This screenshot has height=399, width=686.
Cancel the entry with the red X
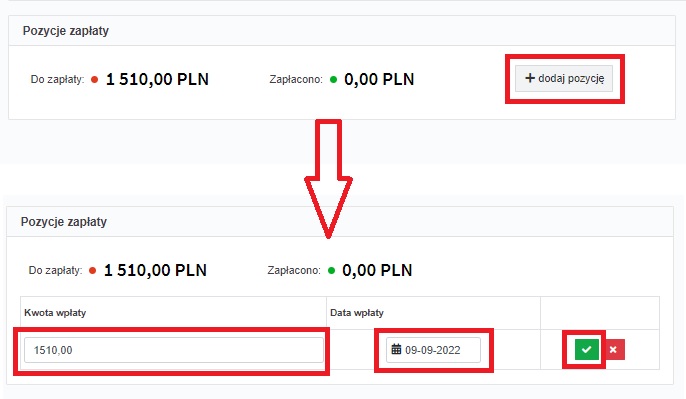pyautogui.click(x=613, y=350)
